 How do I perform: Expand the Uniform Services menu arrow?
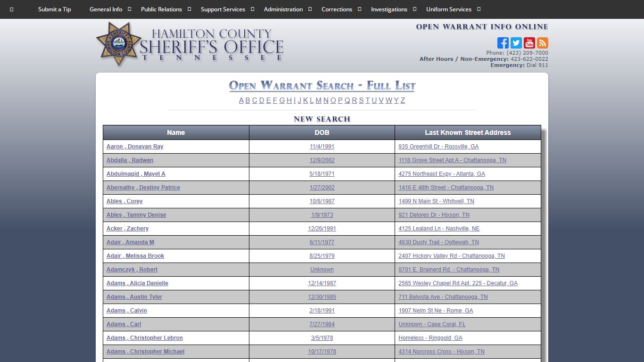point(479,9)
